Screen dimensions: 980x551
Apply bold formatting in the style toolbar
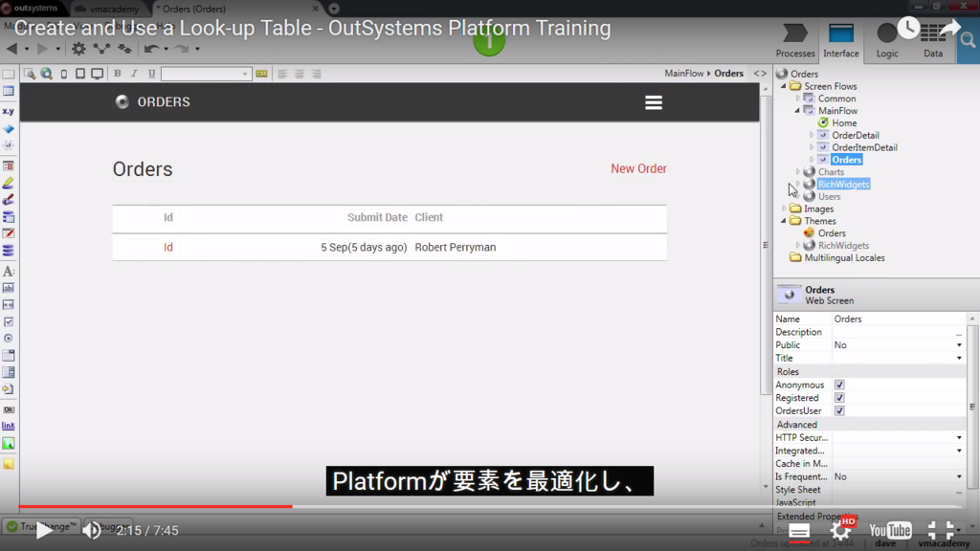click(117, 73)
